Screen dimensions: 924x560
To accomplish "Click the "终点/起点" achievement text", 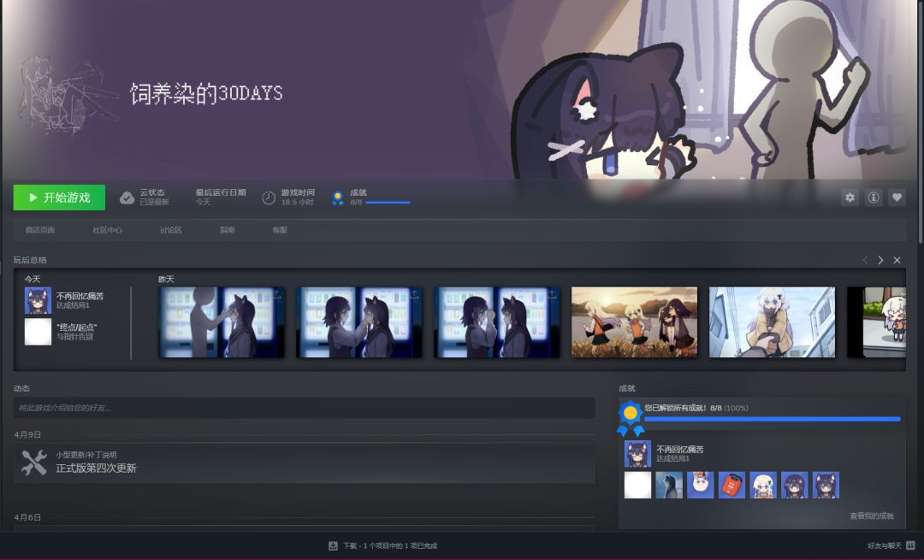I will coord(77,327).
